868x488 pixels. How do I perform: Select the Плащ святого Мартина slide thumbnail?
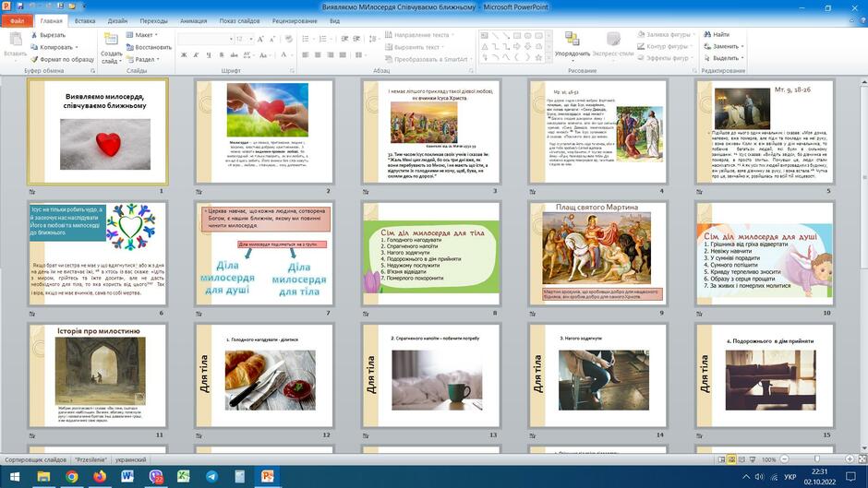pos(597,254)
